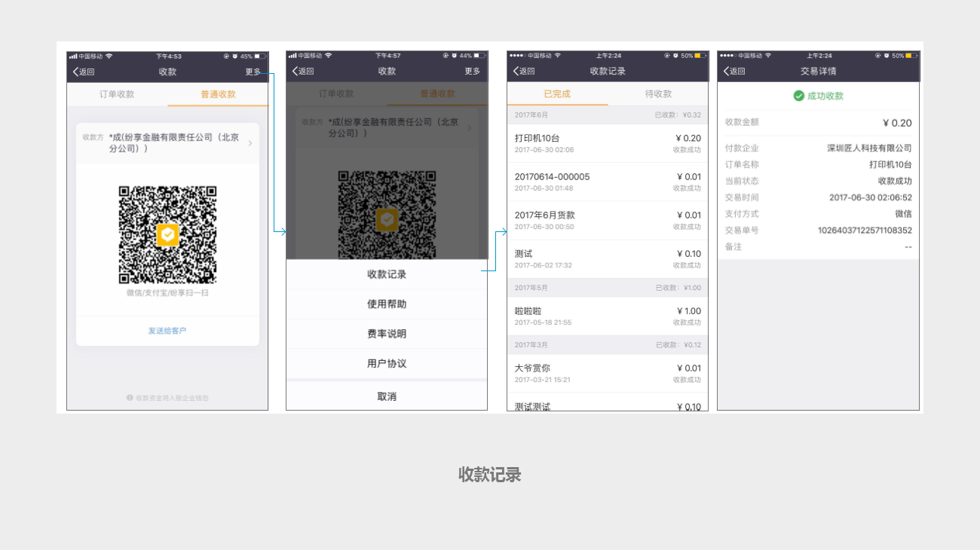This screenshot has width=980, height=550.
Task: Tap 更多 in the second 收款 screen
Action: (473, 72)
